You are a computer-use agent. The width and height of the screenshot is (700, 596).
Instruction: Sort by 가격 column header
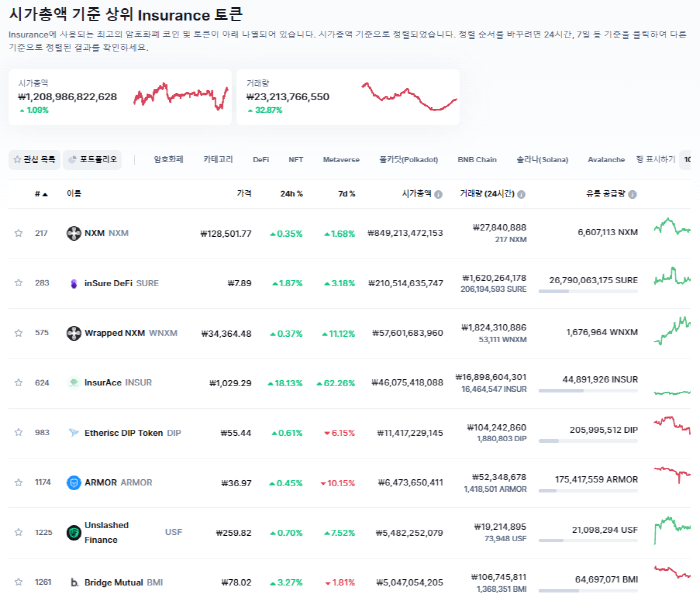click(244, 193)
